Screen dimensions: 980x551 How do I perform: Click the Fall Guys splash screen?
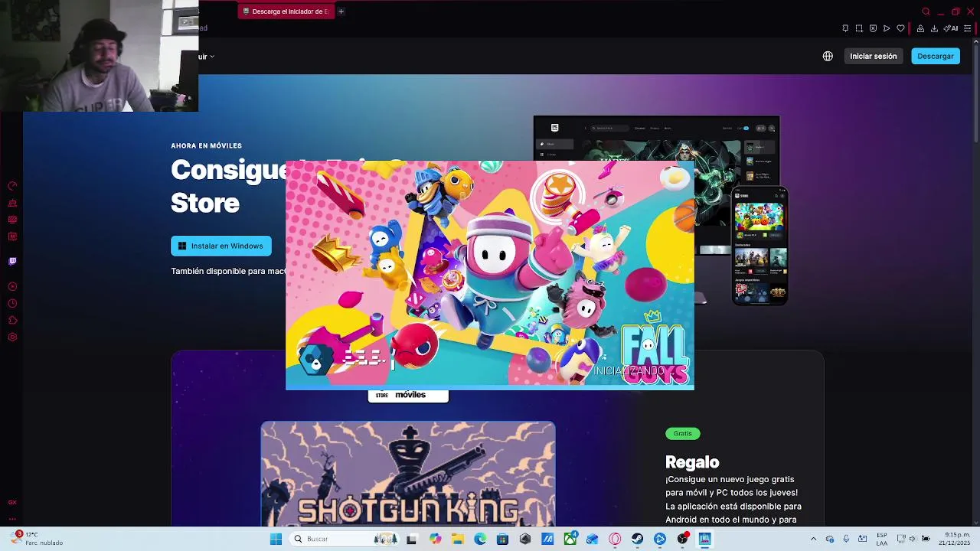[490, 275]
